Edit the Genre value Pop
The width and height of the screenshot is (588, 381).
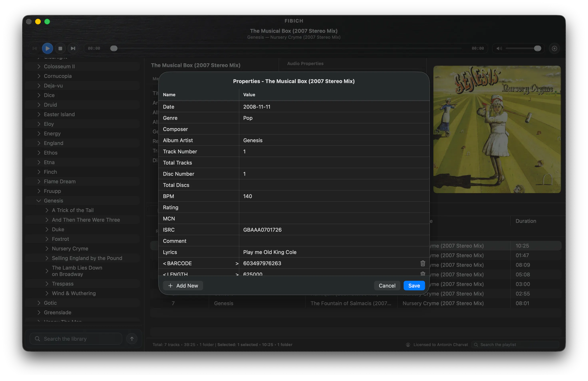click(334, 118)
